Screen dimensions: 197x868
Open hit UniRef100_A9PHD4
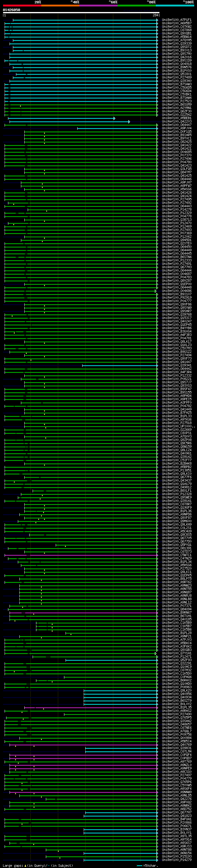[x=176, y=396]
